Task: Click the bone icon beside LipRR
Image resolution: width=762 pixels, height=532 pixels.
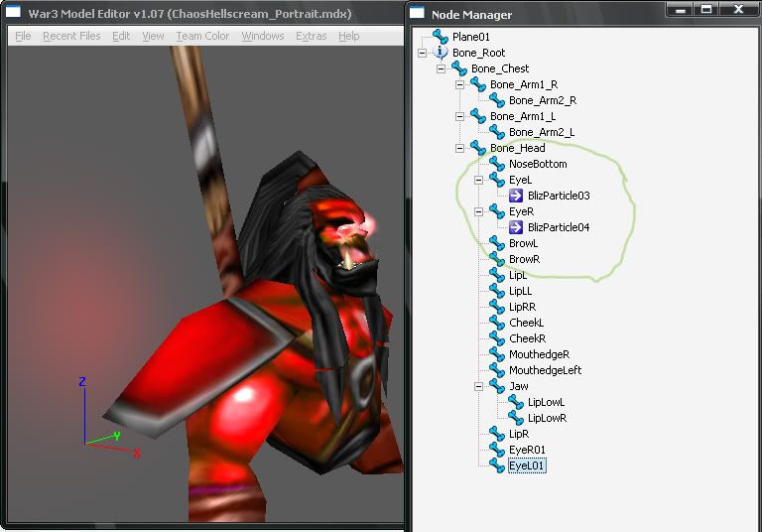Action: tap(497, 307)
